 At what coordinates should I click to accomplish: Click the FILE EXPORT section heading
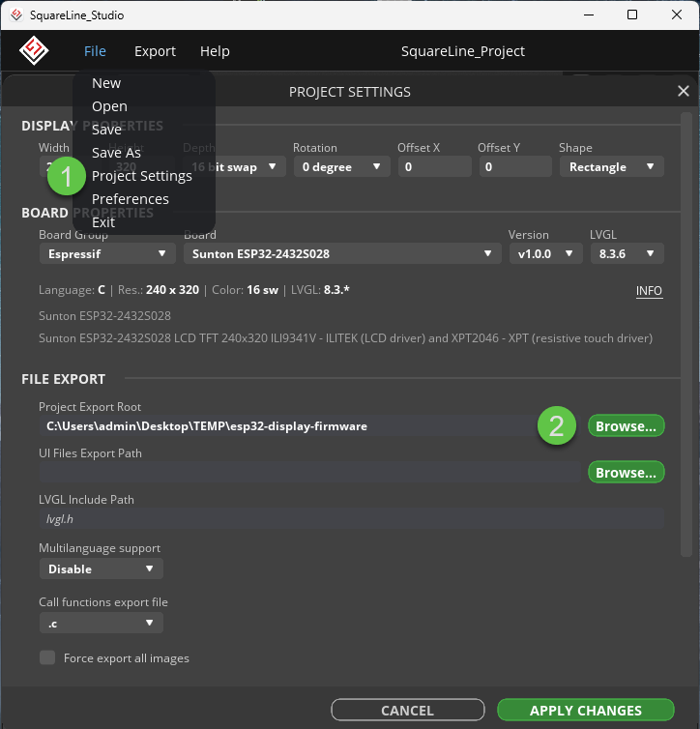pyautogui.click(x=64, y=379)
